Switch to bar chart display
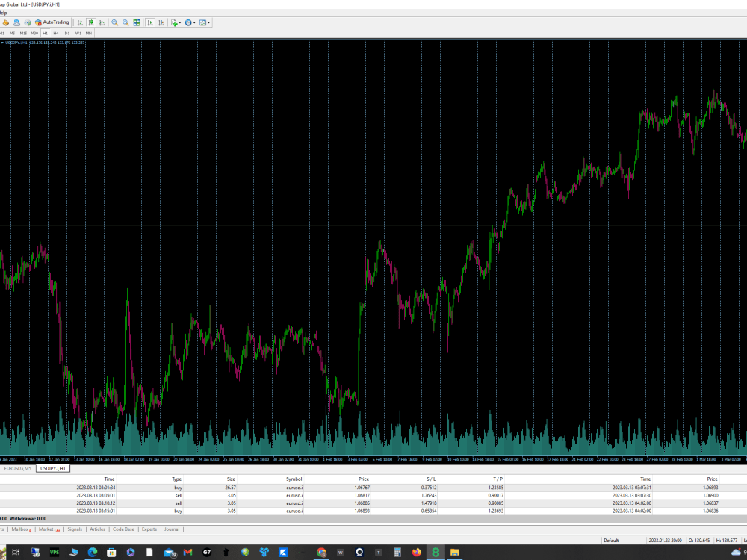747x560 pixels. coord(80,22)
